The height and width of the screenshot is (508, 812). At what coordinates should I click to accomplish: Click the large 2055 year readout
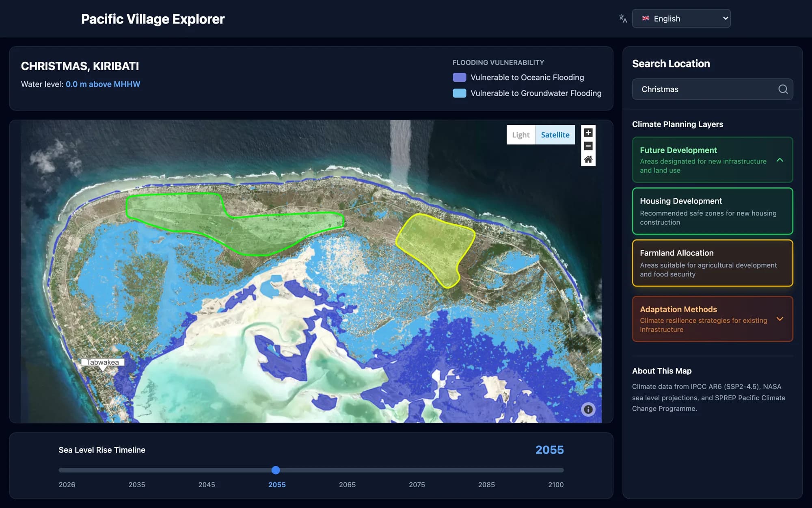(x=549, y=450)
